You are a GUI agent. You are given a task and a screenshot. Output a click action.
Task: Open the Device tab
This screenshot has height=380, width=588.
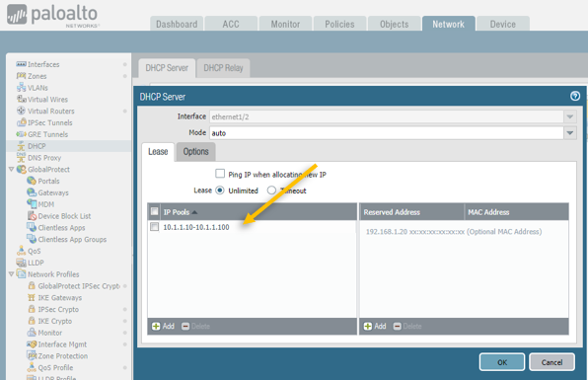(503, 24)
